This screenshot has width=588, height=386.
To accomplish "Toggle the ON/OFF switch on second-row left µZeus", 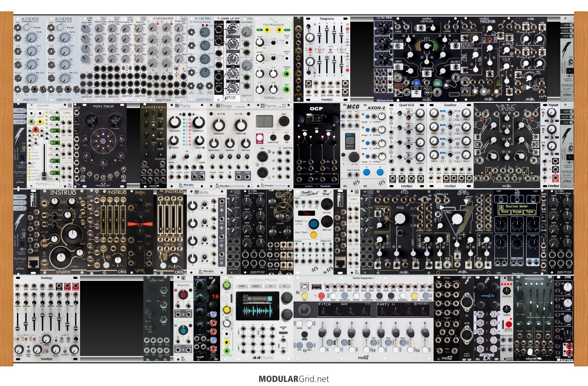I will point(24,147).
